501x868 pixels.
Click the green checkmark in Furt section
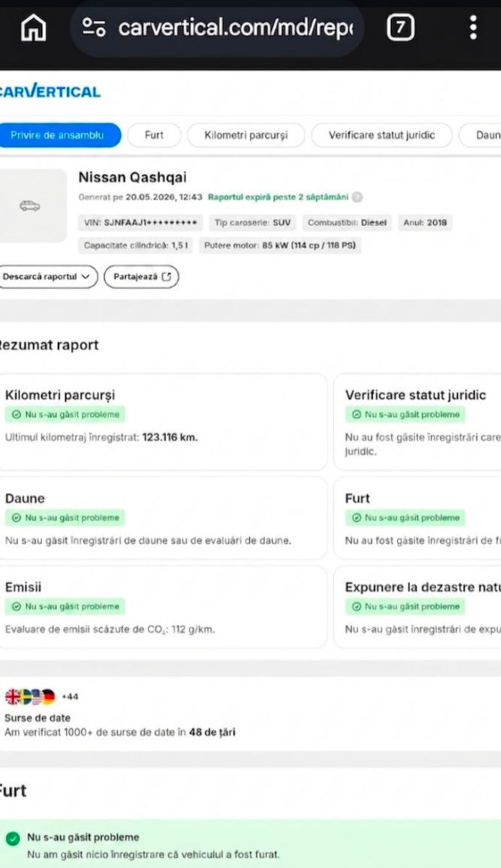point(12,839)
